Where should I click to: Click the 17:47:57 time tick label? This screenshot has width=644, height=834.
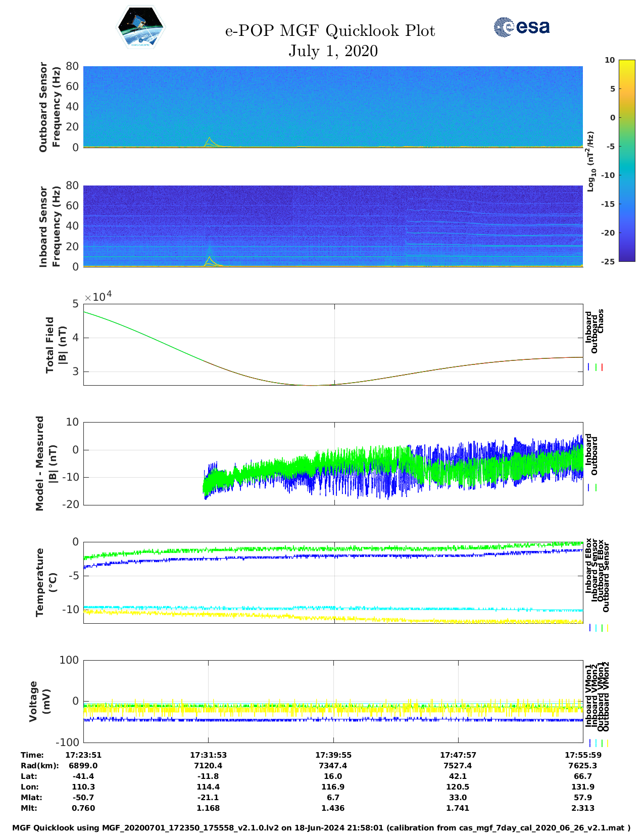(x=458, y=755)
